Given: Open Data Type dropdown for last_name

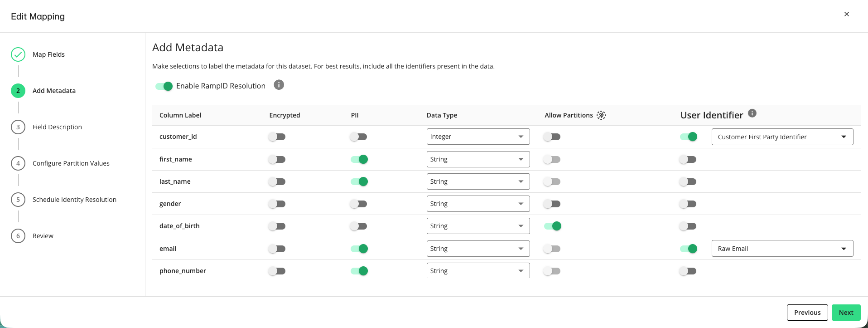Looking at the screenshot, I should coord(478,181).
